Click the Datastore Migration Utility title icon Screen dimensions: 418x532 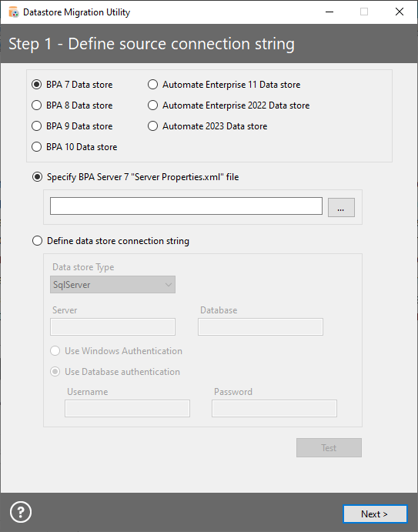(14, 12)
